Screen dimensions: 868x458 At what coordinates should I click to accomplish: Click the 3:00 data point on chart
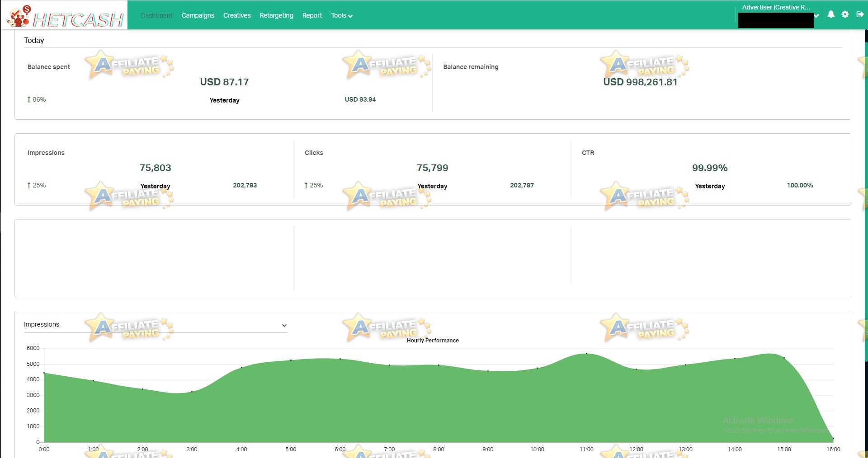pos(192,392)
